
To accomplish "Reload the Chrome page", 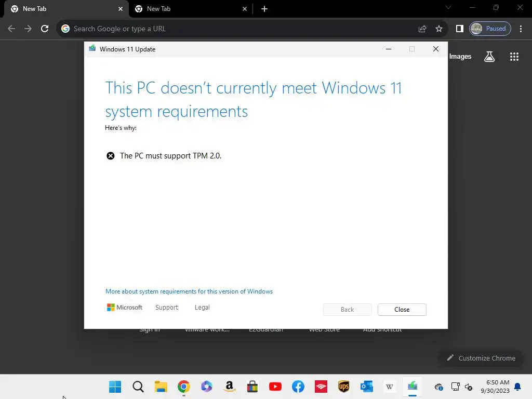I will coord(45,29).
